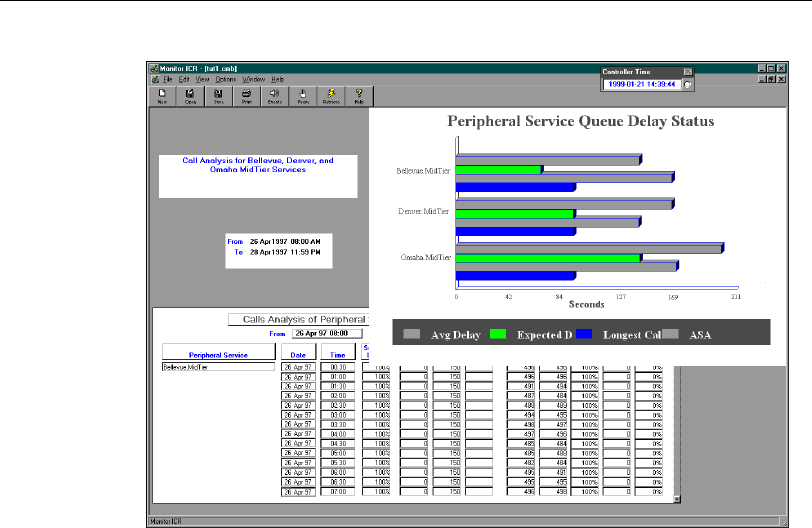812x528 pixels.
Task: Open the File menu
Action: point(167,78)
